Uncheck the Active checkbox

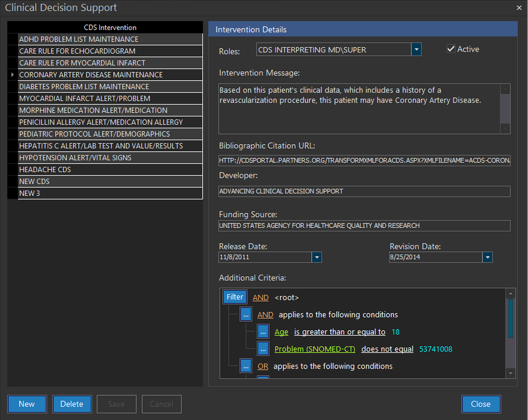[451, 49]
